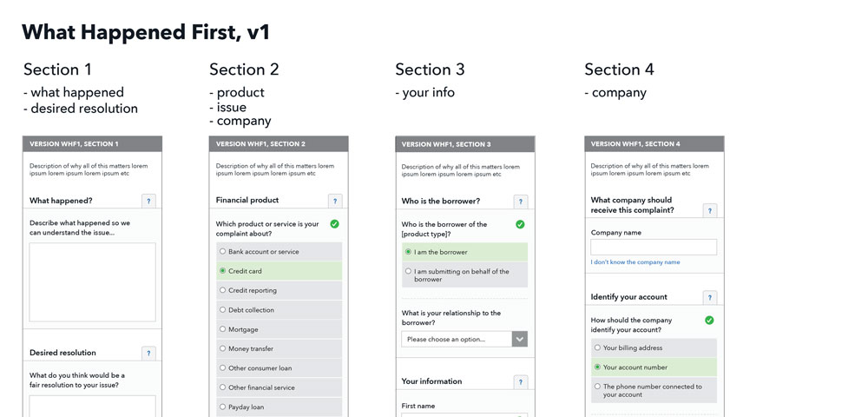Click 'Version WHF1, Section 2' header bar
Image resolution: width=868 pixels, height=417 pixels.
(x=279, y=144)
